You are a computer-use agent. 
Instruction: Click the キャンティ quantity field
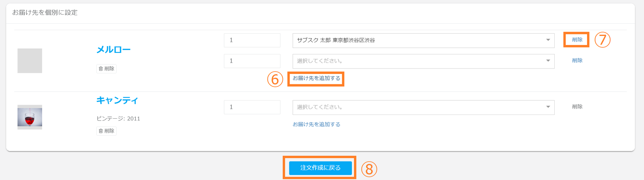coord(252,107)
